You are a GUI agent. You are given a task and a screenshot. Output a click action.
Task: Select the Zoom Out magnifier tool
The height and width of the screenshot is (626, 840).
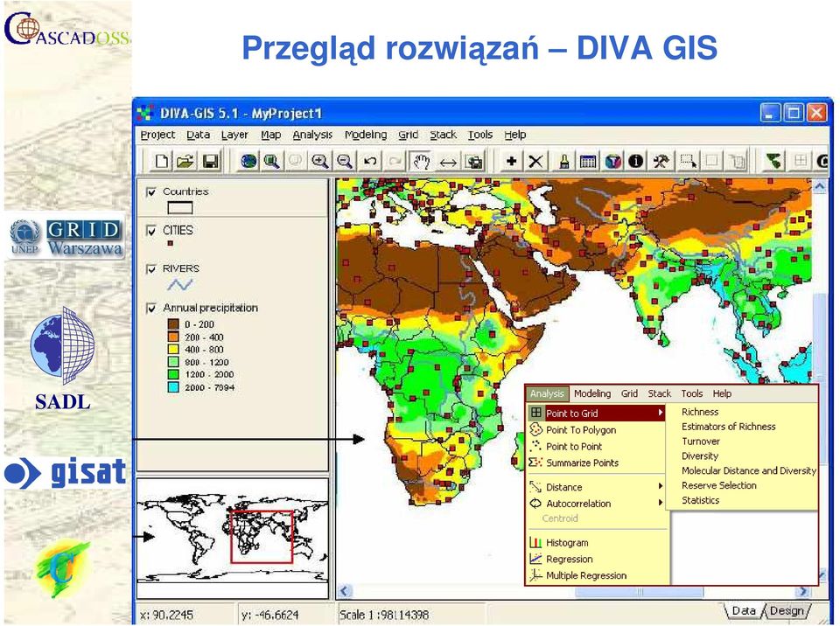tap(345, 161)
